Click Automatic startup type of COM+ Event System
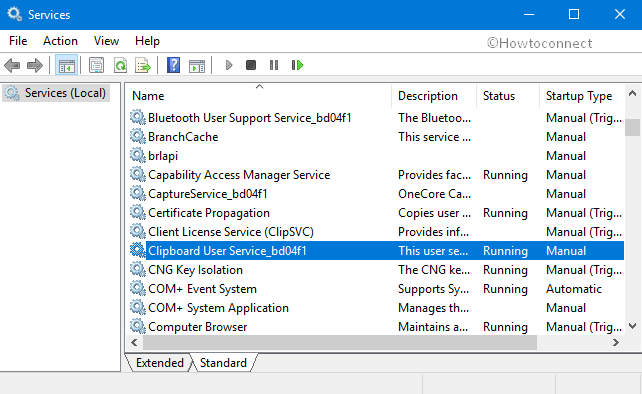Screen dimensions: 642x394 [574, 289]
